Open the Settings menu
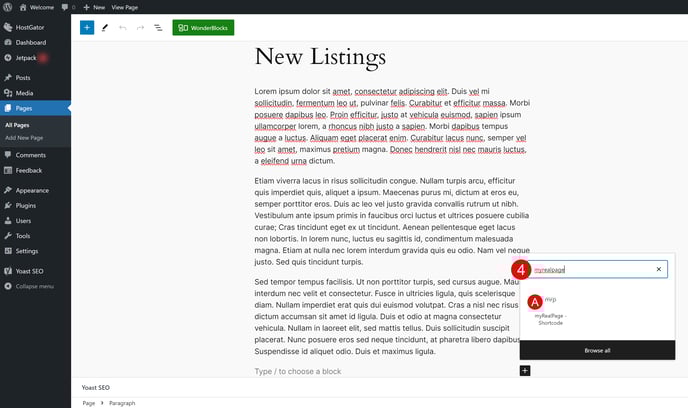688x408 pixels. [x=35, y=251]
